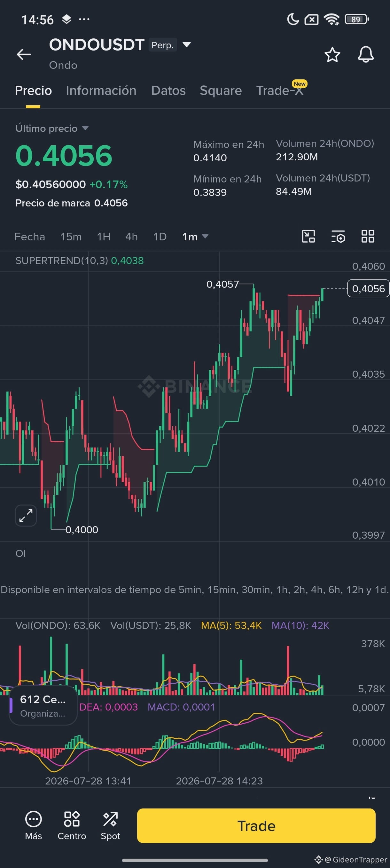Viewport: 390px width, 868px height.
Task: Tap the Vol(ONDO): 63,6K label
Action: (58, 625)
